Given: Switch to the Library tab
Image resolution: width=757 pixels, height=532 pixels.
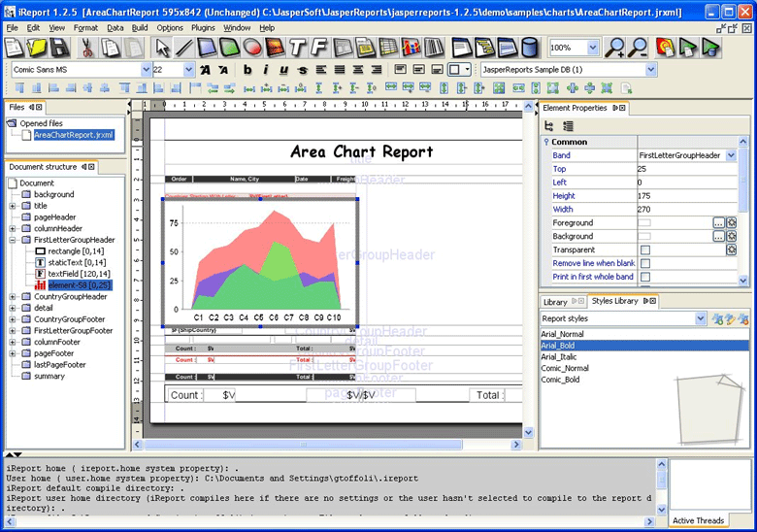Looking at the screenshot, I should coord(555,302).
